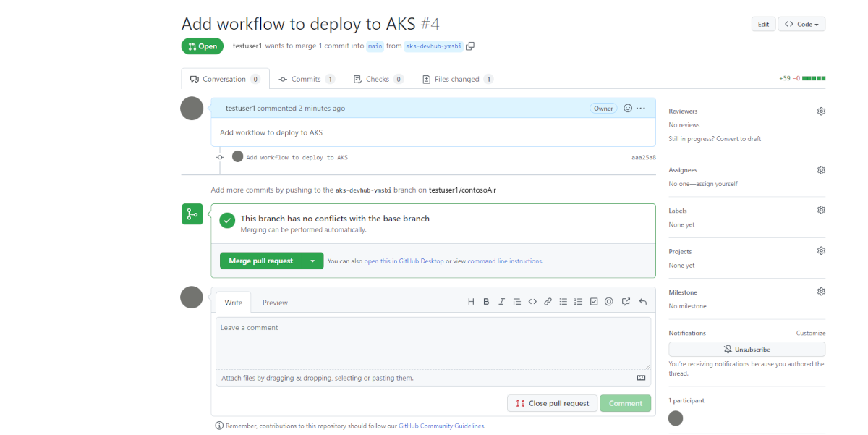
Task: Add a task list to the comment
Action: (594, 301)
